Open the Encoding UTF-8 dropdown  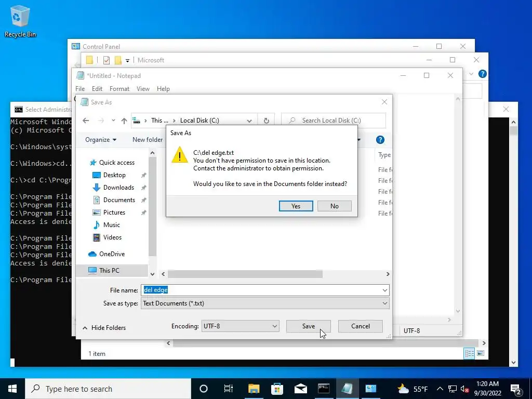tap(240, 326)
